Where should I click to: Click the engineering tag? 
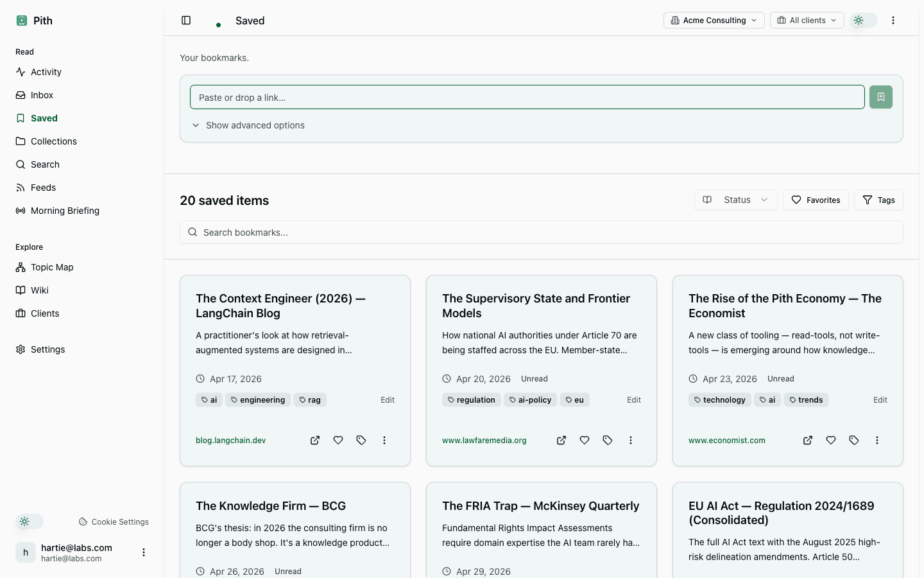pos(258,400)
